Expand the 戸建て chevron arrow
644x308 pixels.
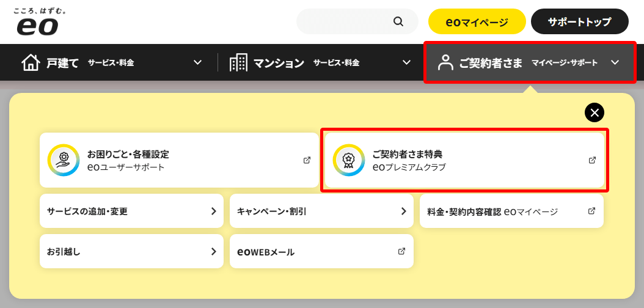click(x=197, y=62)
